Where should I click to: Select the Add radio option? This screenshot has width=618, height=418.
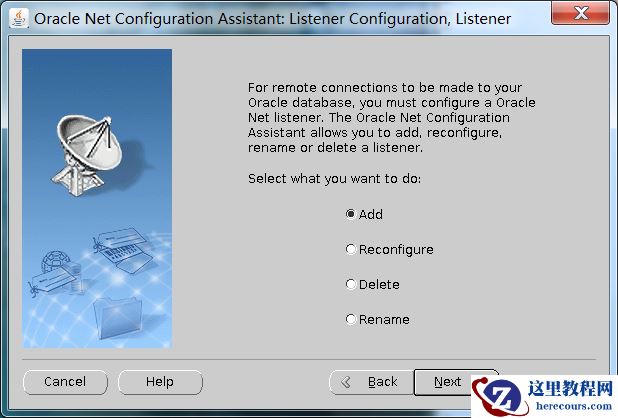point(364,214)
